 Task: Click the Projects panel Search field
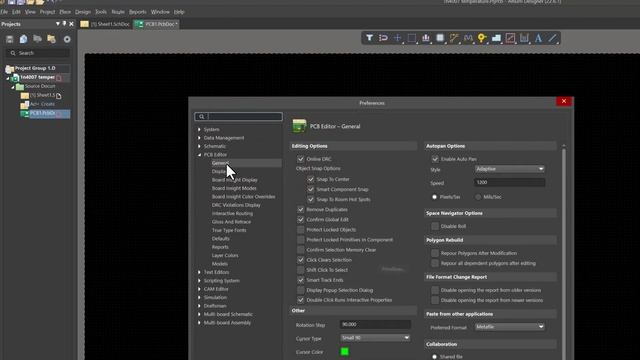tap(38, 53)
